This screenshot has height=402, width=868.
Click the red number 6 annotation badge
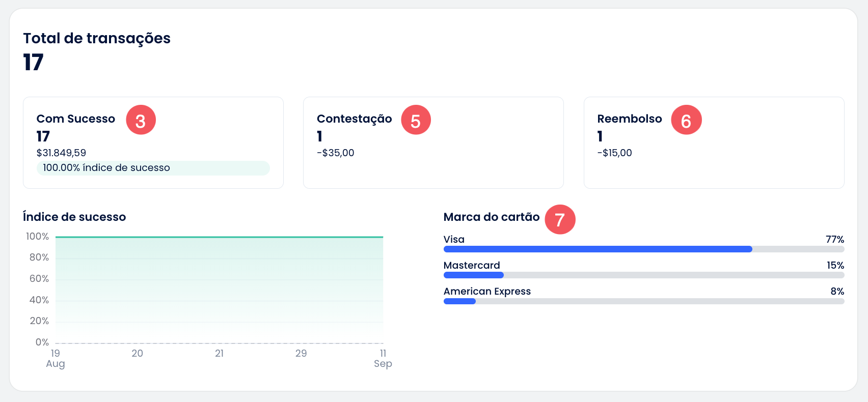click(686, 120)
